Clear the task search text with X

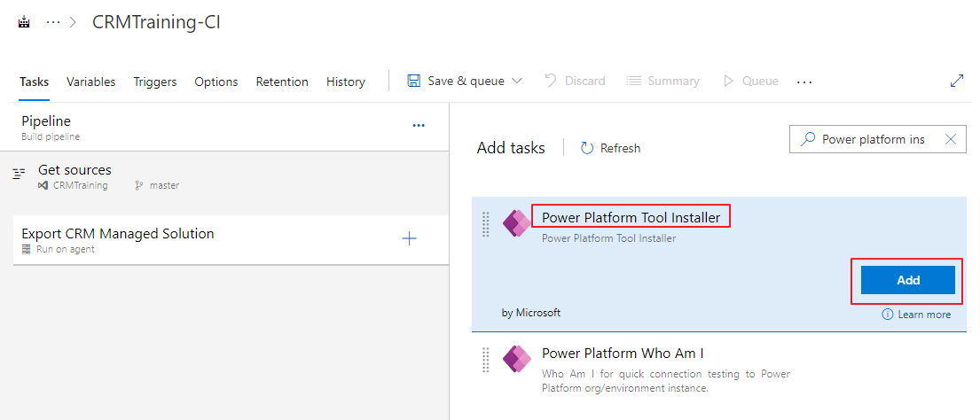(x=951, y=139)
